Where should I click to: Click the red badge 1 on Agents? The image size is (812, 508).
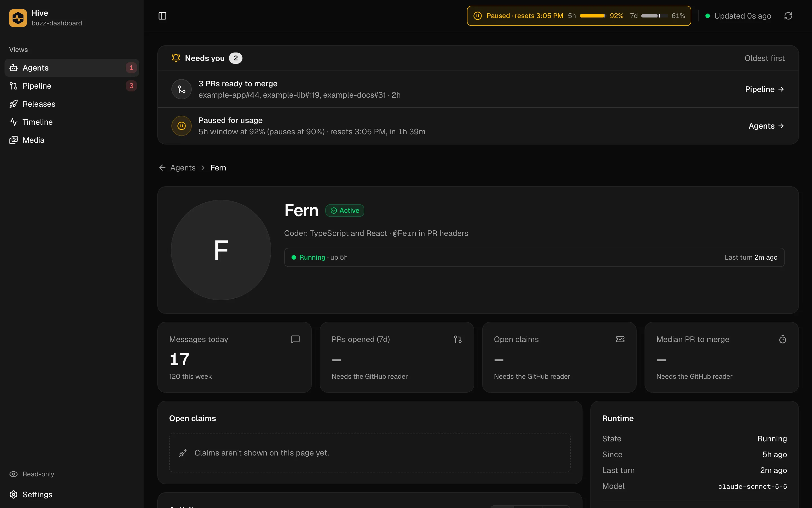[131, 68]
